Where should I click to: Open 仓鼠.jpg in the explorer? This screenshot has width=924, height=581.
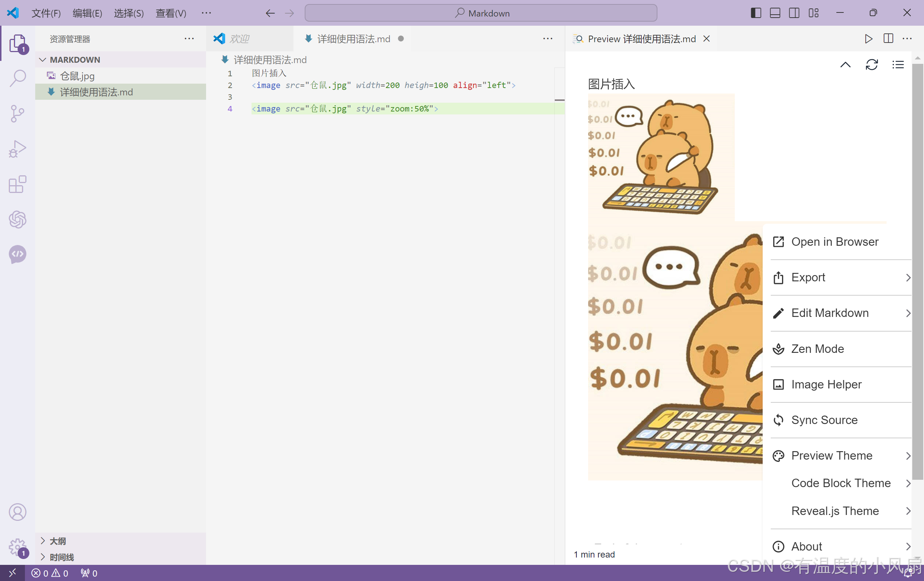click(x=77, y=76)
